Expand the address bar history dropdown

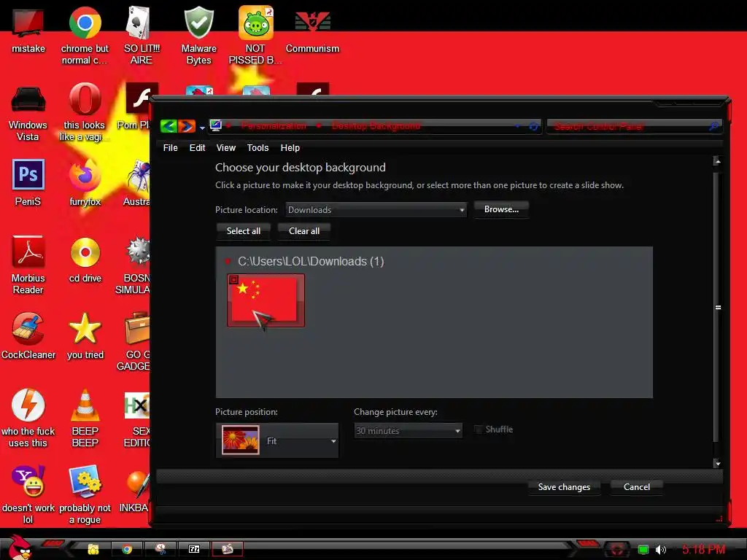point(517,126)
